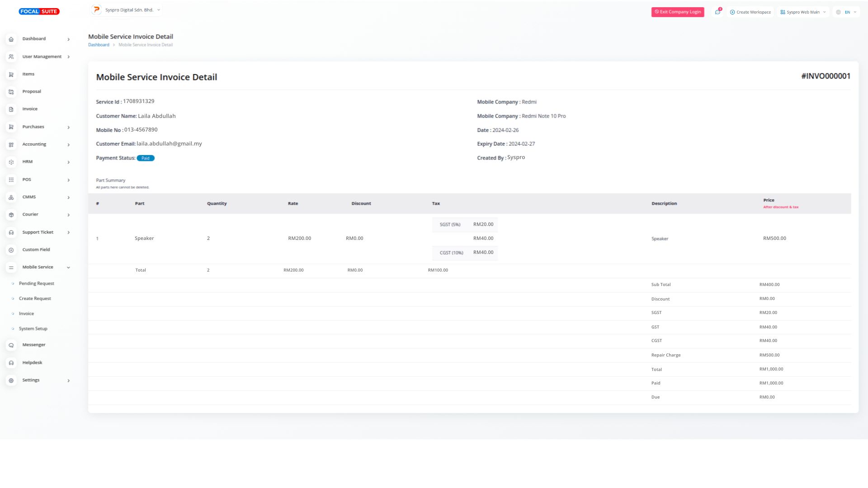Click the Create Workspace button
This screenshot has width=868, height=488.
[x=750, y=12]
